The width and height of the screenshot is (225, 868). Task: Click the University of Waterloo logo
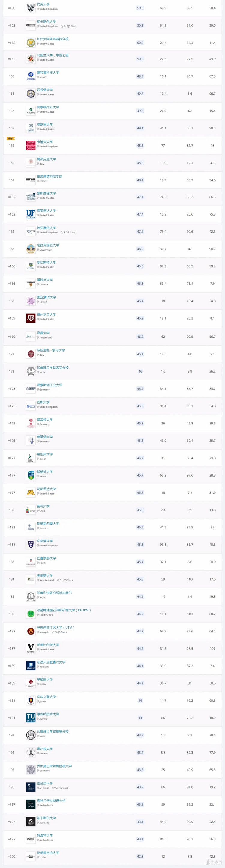31,284
